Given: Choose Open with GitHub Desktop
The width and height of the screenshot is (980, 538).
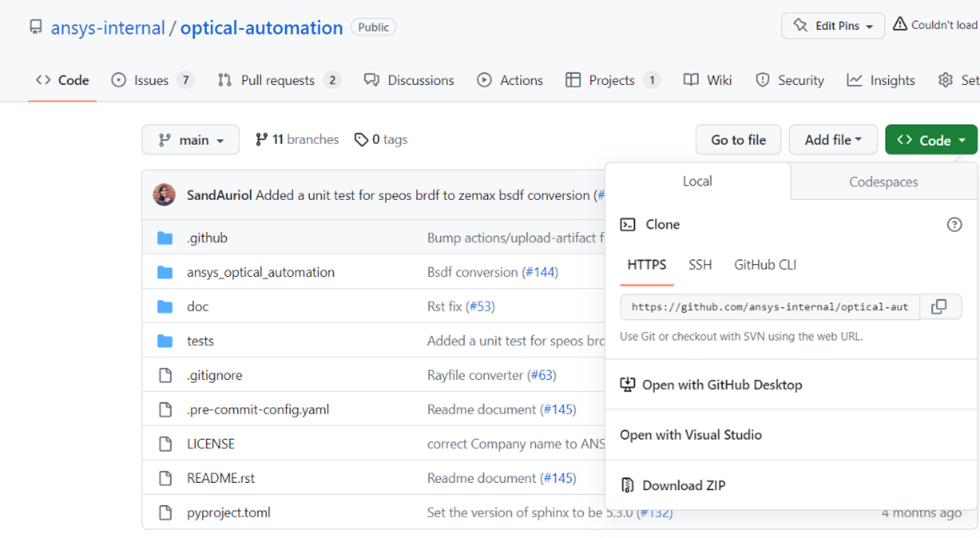Looking at the screenshot, I should 791,385.
